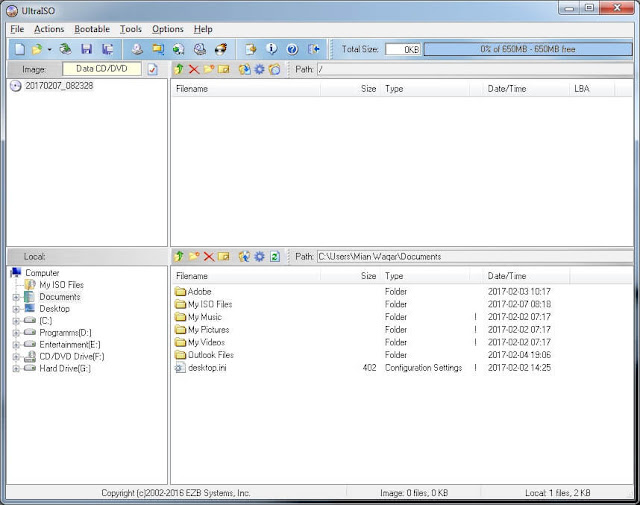Screen dimensions: 640x505
Task: Click New Folder icon in image toolbar
Action: pos(209,69)
